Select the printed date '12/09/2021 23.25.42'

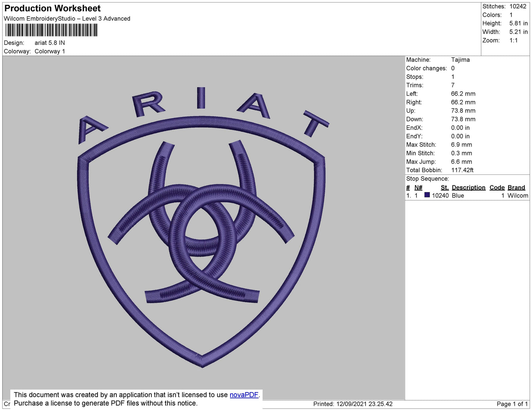(x=364, y=404)
